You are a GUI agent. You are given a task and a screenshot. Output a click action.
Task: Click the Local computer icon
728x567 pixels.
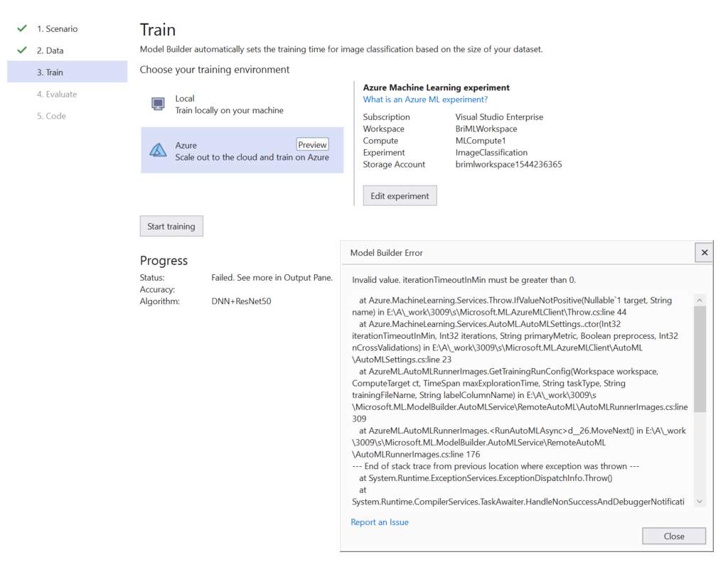point(158,104)
